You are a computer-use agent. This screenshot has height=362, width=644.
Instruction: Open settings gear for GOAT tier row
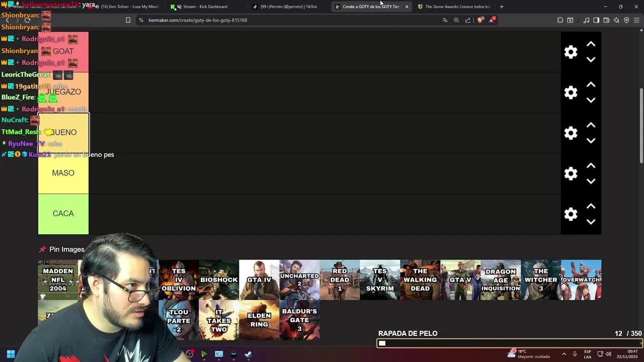click(571, 52)
